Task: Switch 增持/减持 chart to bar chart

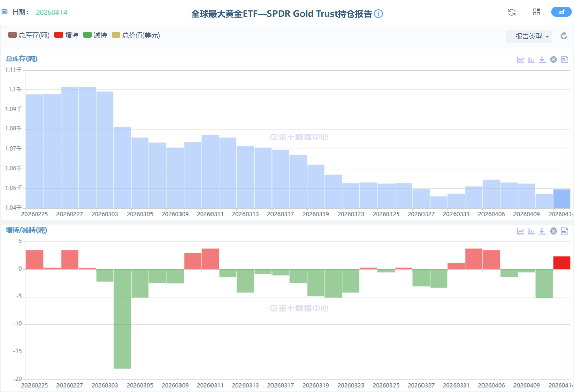Action: 531,231
